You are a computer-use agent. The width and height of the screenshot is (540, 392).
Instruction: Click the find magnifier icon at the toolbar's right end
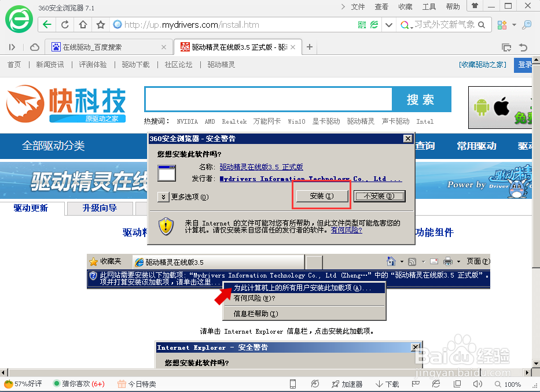pyautogui.click(x=527, y=25)
